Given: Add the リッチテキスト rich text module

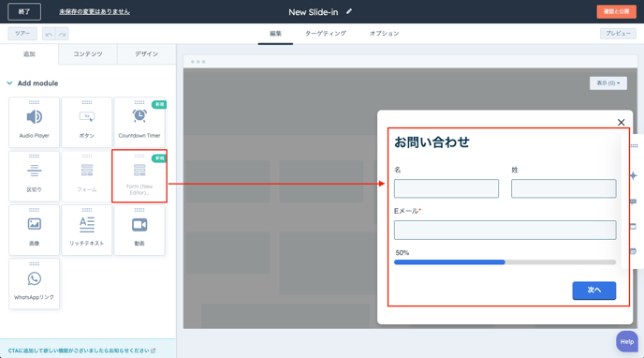Looking at the screenshot, I should (x=87, y=230).
